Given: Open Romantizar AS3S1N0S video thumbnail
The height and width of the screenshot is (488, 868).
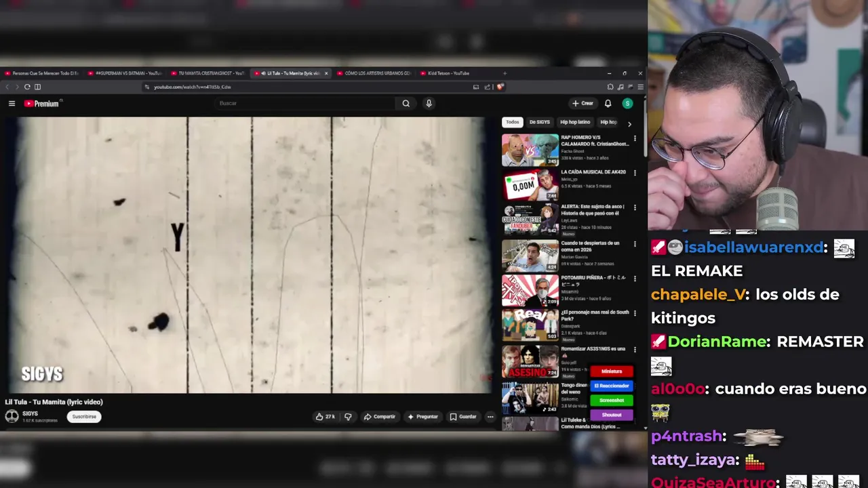Looking at the screenshot, I should [530, 362].
